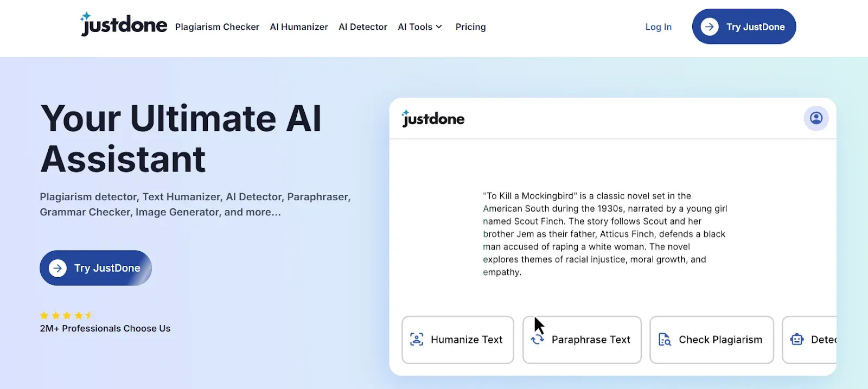Click the justdone logo in header
The width and height of the screenshot is (868, 389).
coord(124,24)
